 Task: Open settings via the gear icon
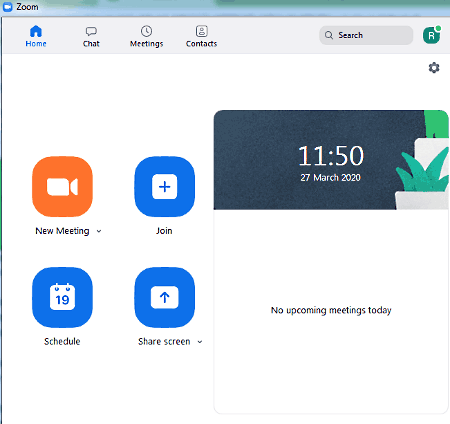click(434, 68)
